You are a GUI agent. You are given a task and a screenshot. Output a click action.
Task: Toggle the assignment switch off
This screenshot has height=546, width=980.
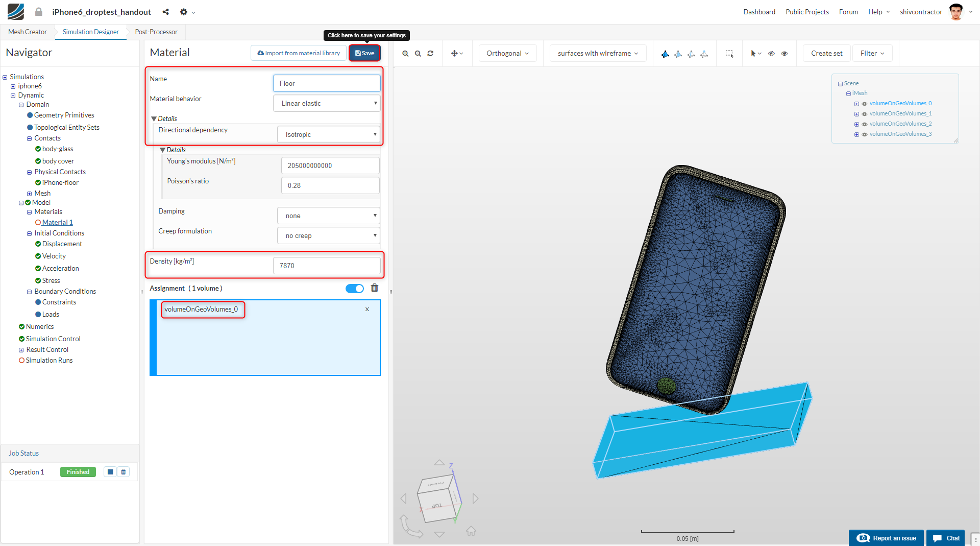[355, 289]
